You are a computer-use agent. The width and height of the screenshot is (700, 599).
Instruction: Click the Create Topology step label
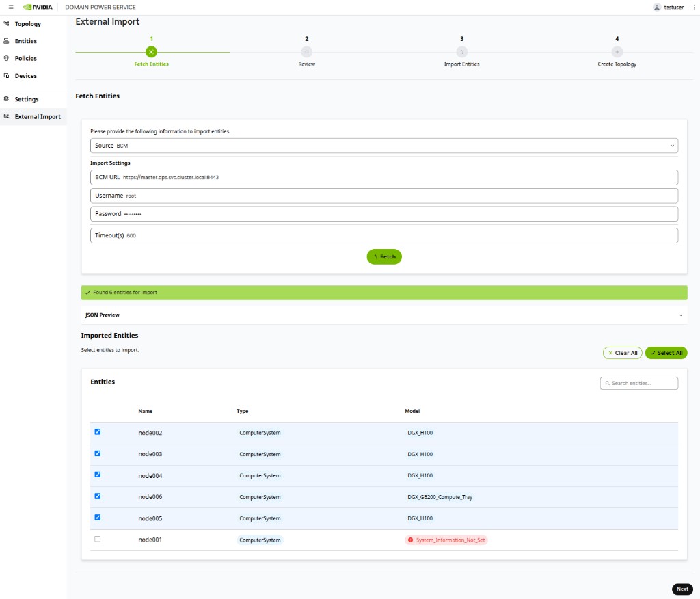[x=617, y=64]
